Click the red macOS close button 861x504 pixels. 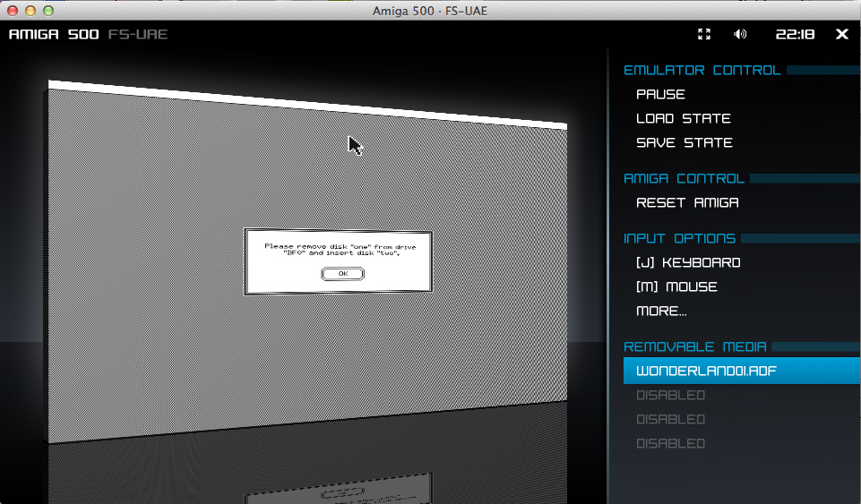click(13, 11)
